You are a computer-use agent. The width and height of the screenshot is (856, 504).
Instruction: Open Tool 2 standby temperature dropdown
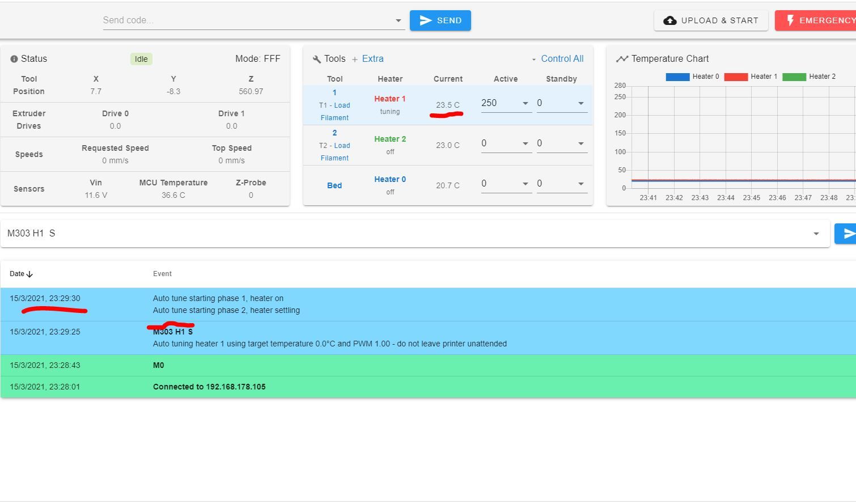click(580, 143)
